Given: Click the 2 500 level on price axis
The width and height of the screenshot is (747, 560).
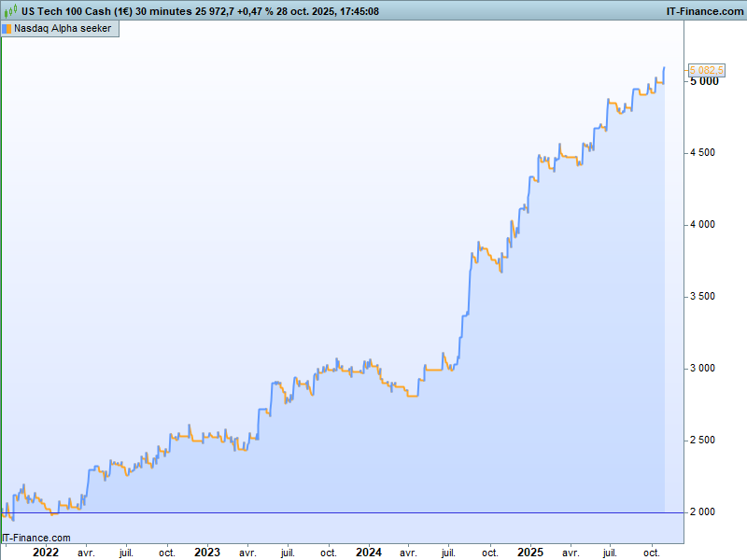Looking at the screenshot, I should click(x=703, y=441).
